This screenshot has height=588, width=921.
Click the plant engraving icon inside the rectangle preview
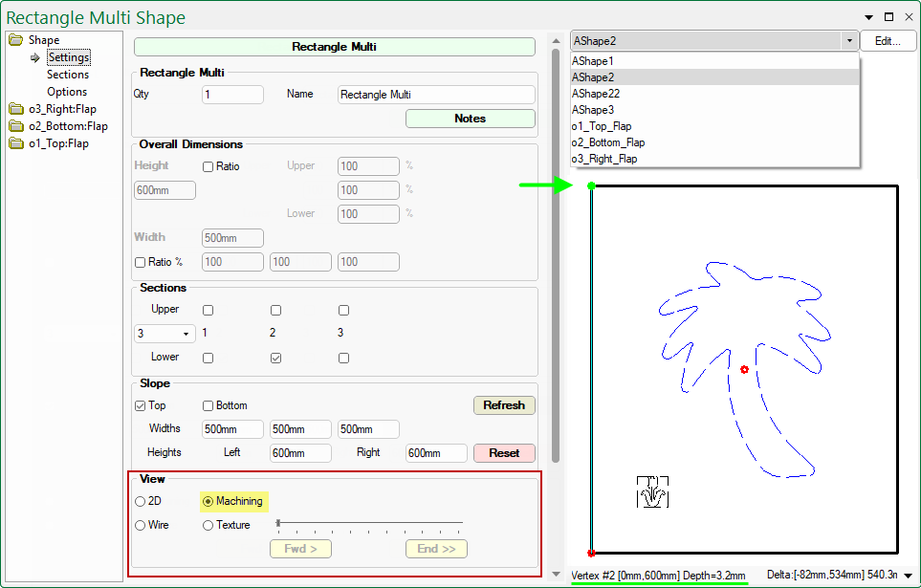(x=653, y=490)
